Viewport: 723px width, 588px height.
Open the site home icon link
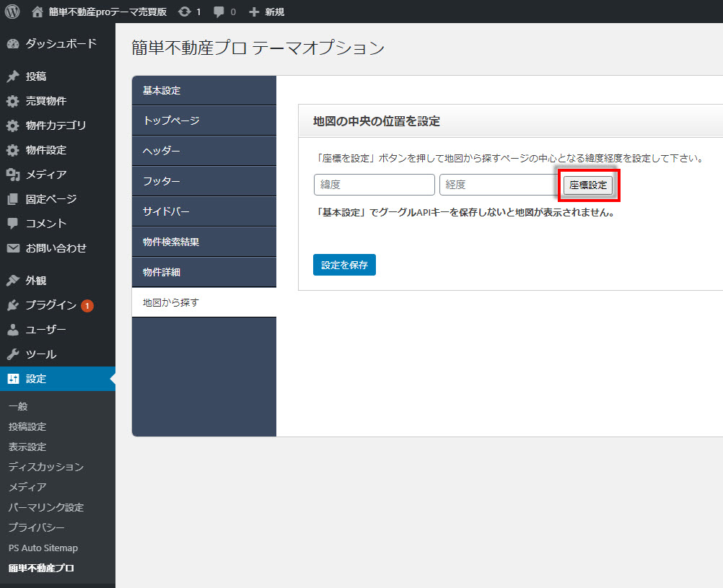[38, 12]
